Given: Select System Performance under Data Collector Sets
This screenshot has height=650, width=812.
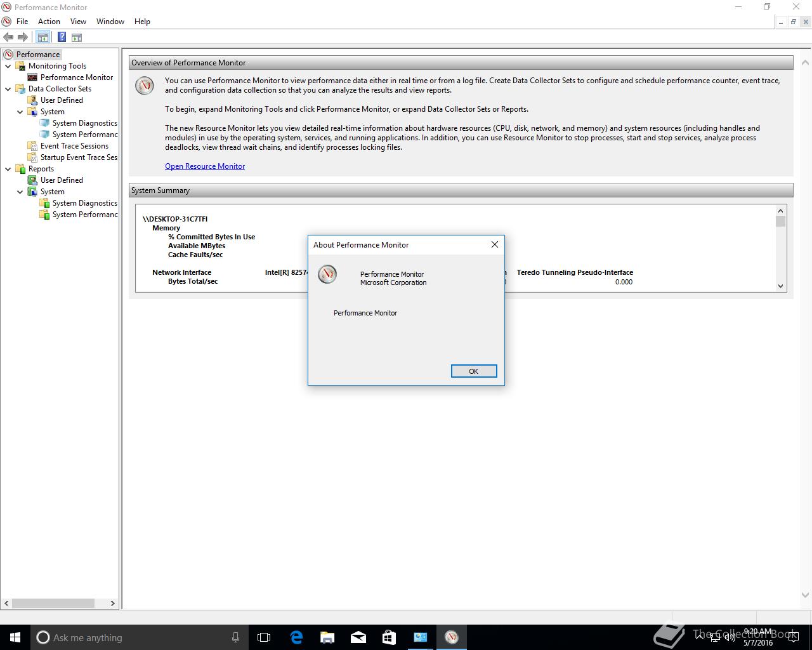Looking at the screenshot, I should tap(85, 135).
